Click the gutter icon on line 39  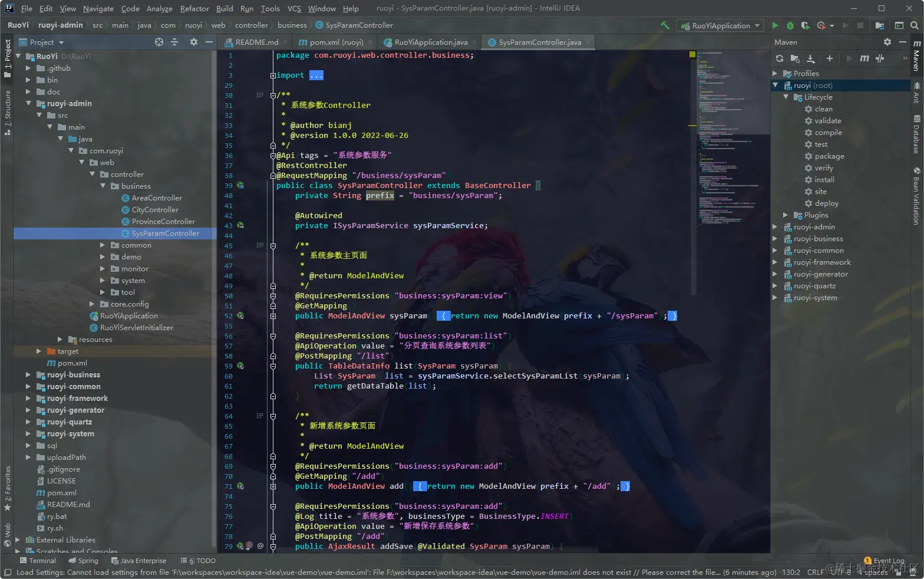click(x=240, y=185)
